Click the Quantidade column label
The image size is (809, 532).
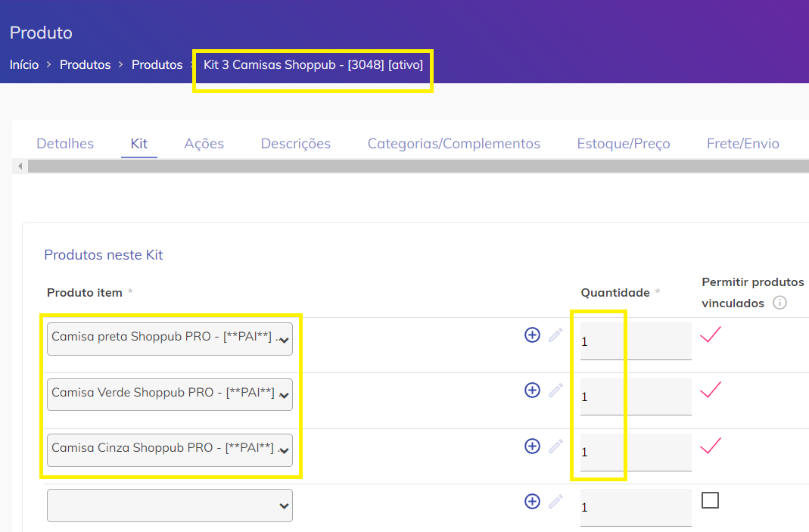(x=615, y=293)
